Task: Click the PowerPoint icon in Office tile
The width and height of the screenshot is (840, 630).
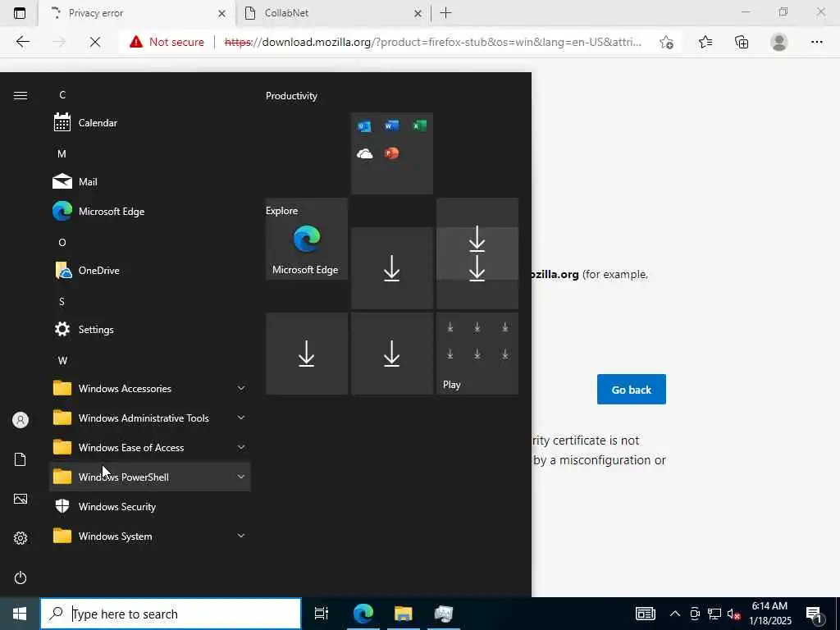Action: tap(391, 153)
